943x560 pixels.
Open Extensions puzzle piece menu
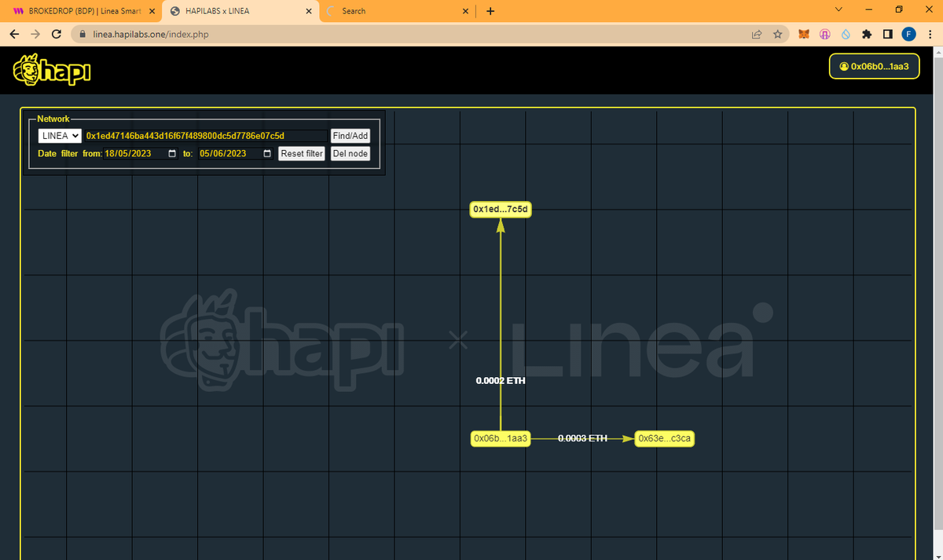coord(867,35)
